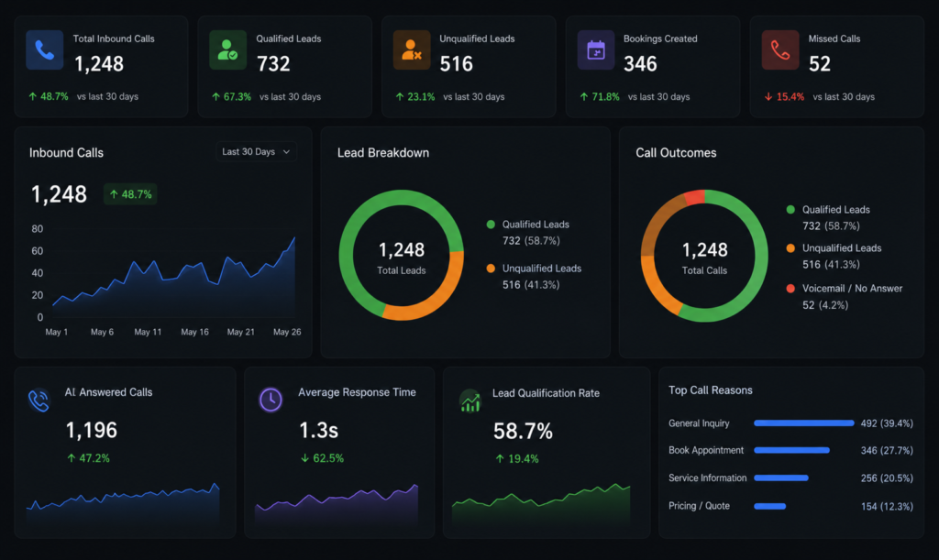The width and height of the screenshot is (939, 560).
Task: Click the center of the Total Leads donut chart
Action: pos(402,256)
